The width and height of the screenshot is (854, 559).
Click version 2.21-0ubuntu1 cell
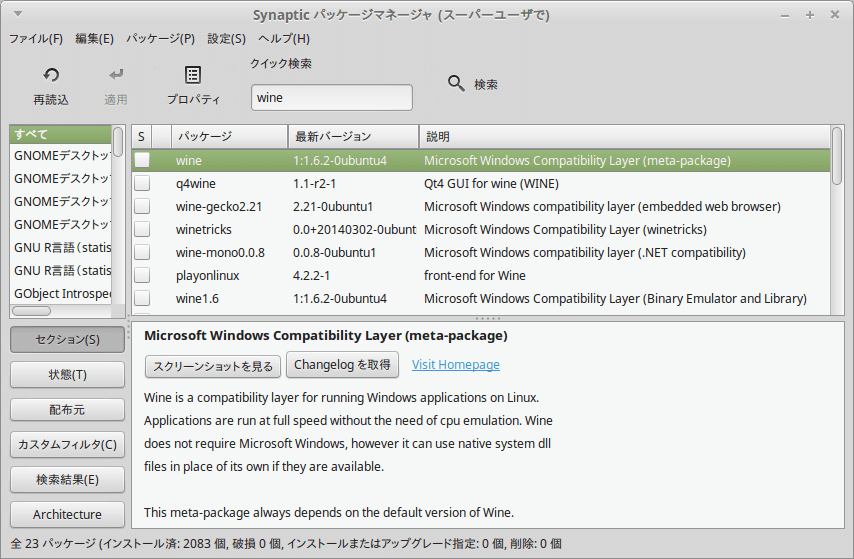(333, 206)
